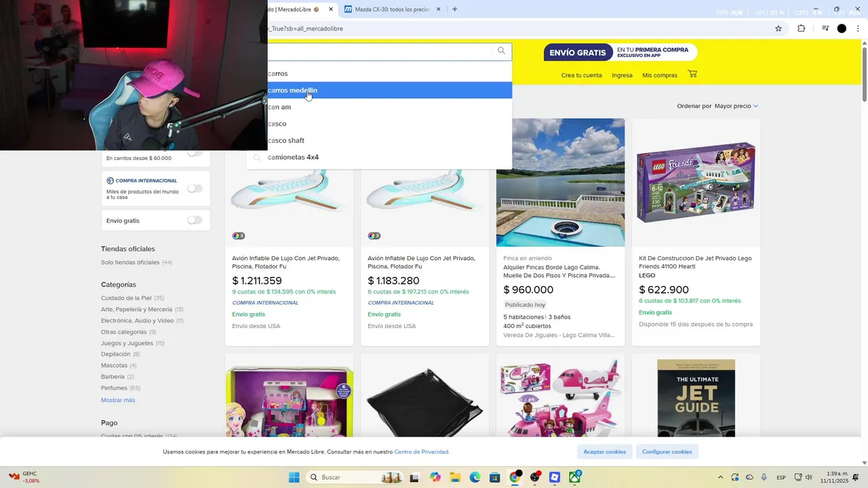Image resolution: width=868 pixels, height=488 pixels.
Task: Open the Lego Friends jet kit image
Action: click(x=696, y=182)
